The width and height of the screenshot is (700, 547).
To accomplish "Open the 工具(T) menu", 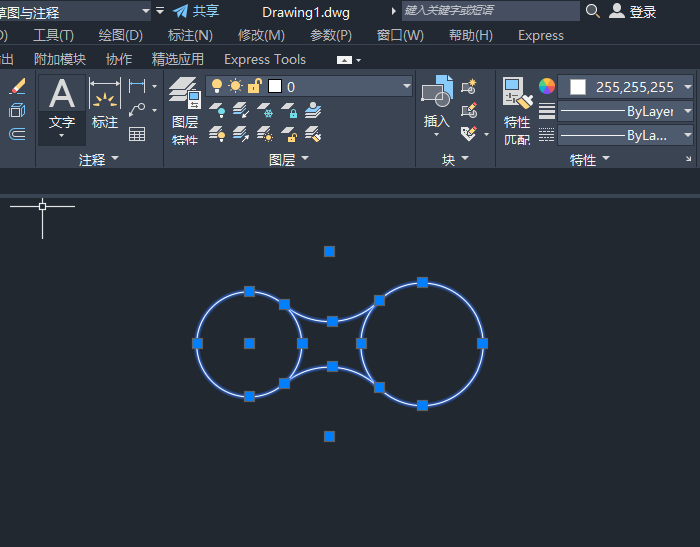I will click(54, 35).
